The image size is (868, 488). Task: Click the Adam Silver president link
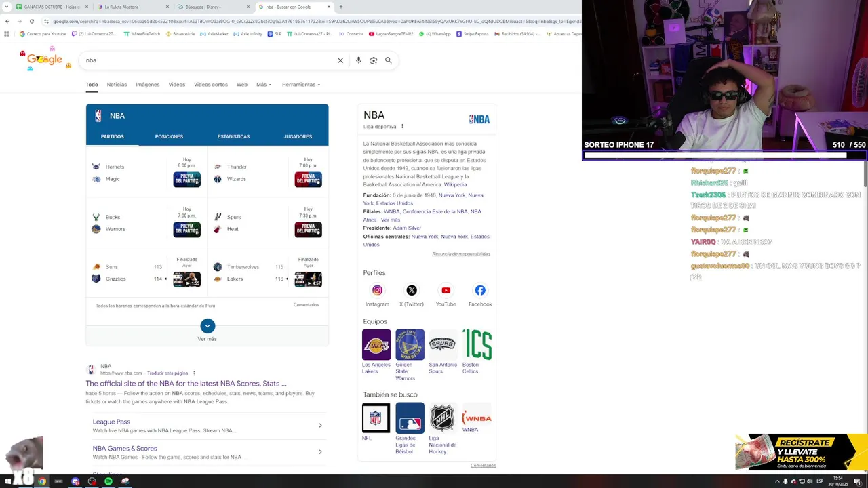click(x=407, y=228)
